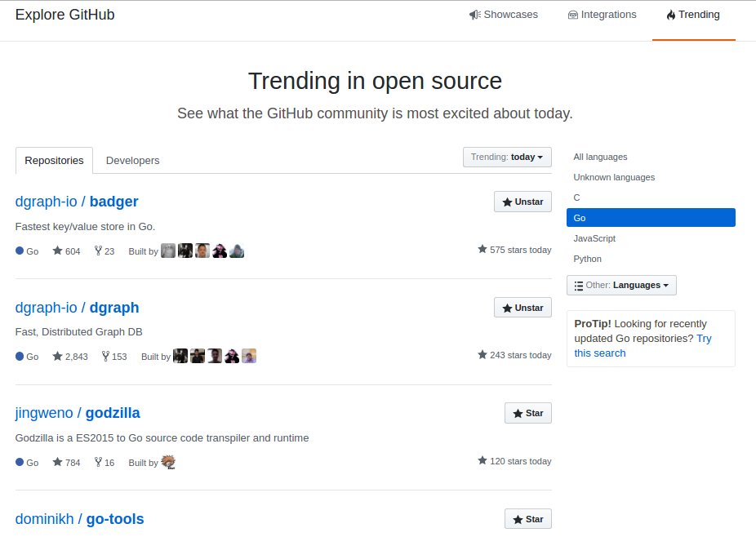The height and width of the screenshot is (537, 756).
Task: Open the dgraph-io / dgraph repository link
Action: pos(77,308)
